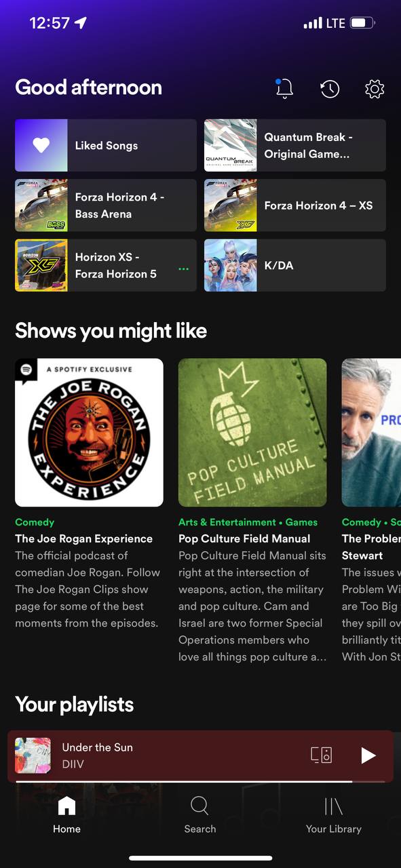This screenshot has width=401, height=868.
Task: Tap the Forza Horizon 4 – XS cover art
Action: (231, 205)
